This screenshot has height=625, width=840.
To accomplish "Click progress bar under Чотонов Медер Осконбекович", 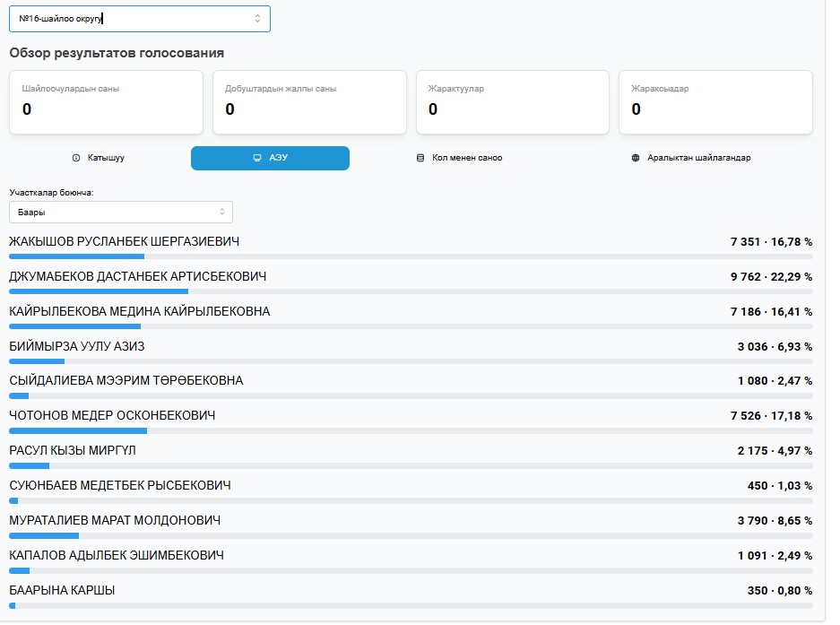I will 411,431.
